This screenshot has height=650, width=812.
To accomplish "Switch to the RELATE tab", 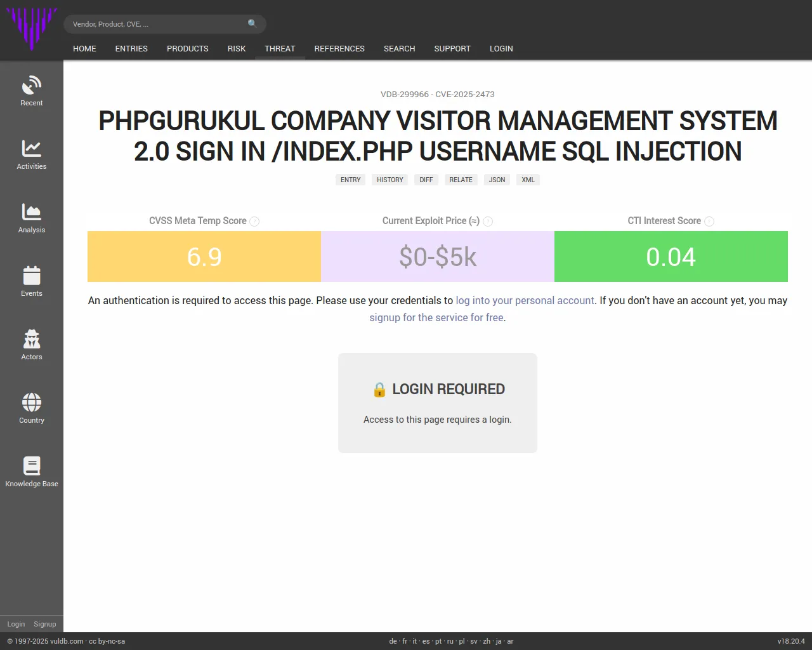I will 461,180.
